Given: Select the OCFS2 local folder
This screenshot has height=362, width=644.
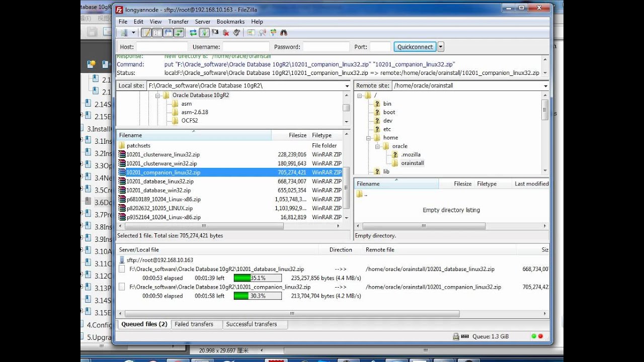Looking at the screenshot, I should (190, 121).
